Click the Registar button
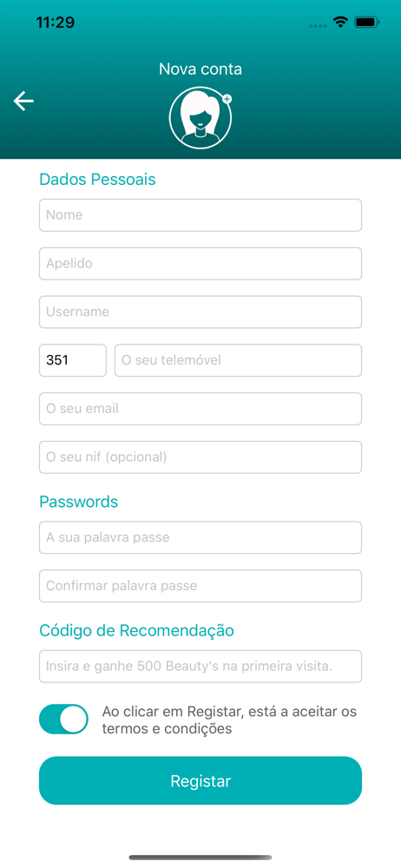The height and width of the screenshot is (868, 401). [200, 780]
